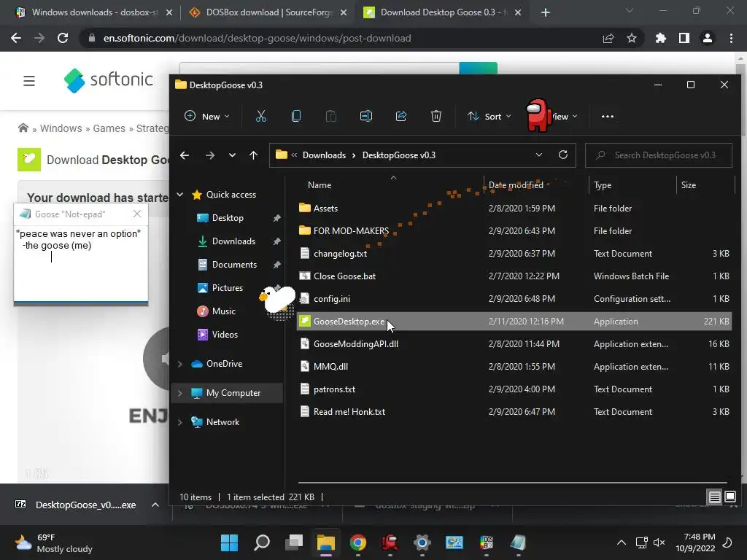The image size is (747, 560).
Task: Click Windows breadcrumb link on Softonic
Action: coord(61,128)
